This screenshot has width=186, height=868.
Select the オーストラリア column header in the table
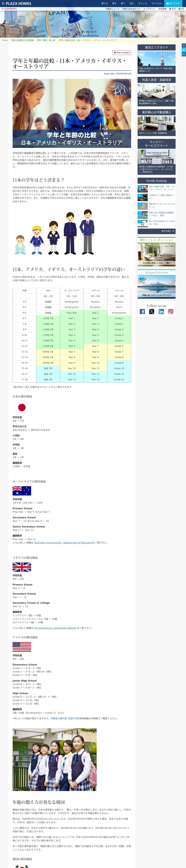72,290
